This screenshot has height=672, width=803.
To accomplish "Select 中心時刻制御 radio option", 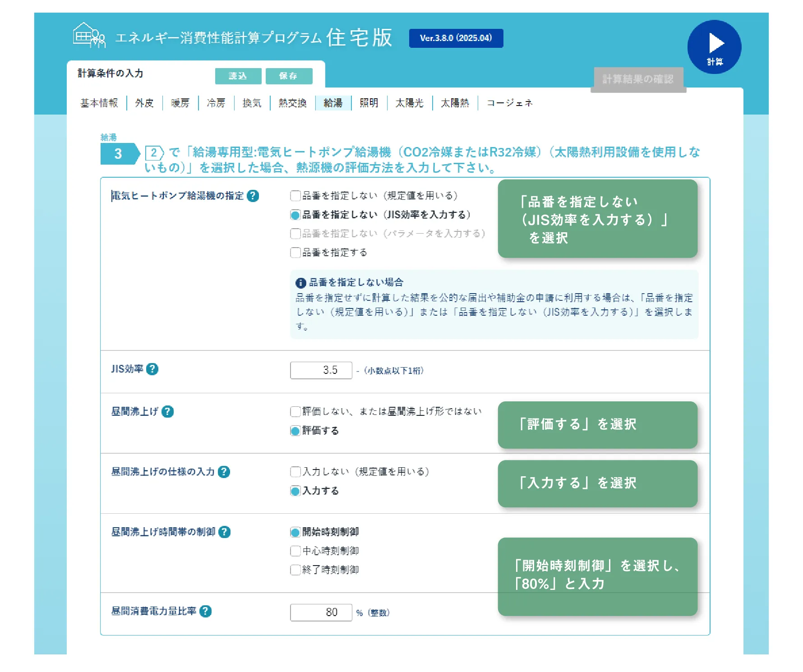I will [x=295, y=551].
